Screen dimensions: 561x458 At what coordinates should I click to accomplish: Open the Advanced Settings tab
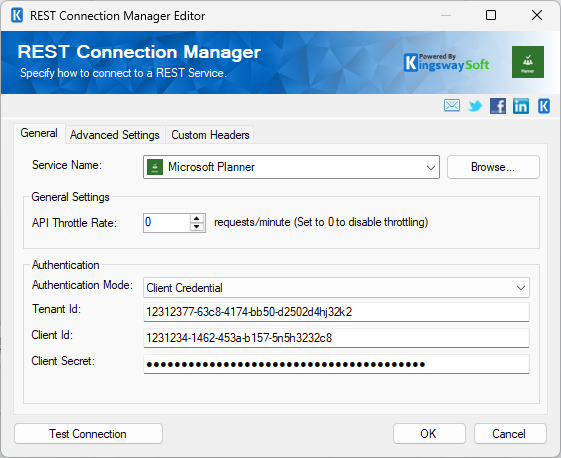pyautogui.click(x=115, y=135)
